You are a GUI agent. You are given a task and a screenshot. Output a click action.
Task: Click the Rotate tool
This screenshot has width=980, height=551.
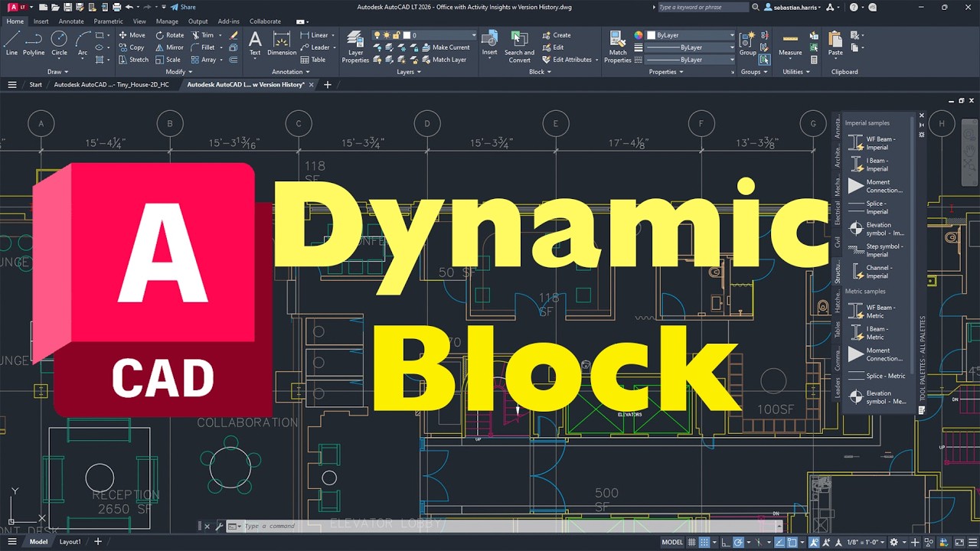(169, 35)
